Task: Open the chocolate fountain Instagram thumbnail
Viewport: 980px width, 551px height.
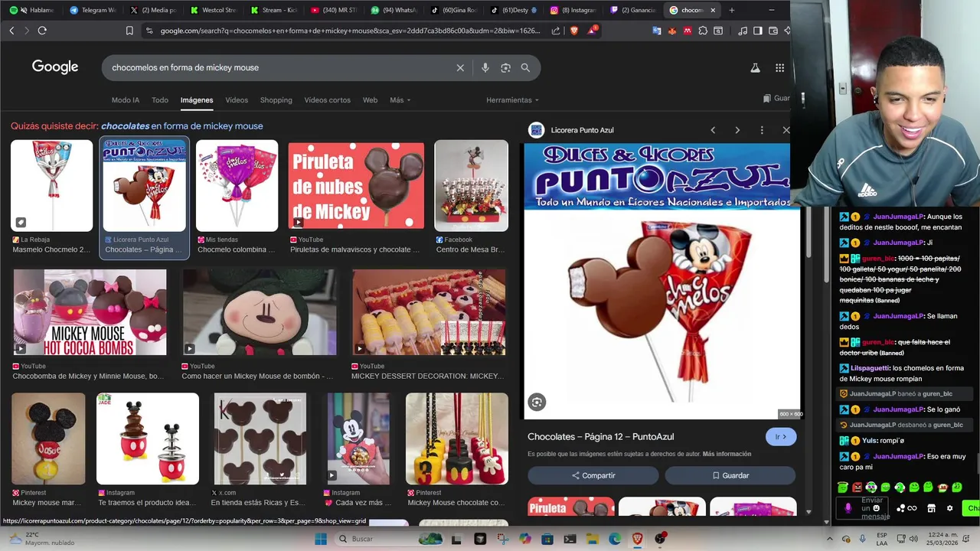Action: (148, 439)
